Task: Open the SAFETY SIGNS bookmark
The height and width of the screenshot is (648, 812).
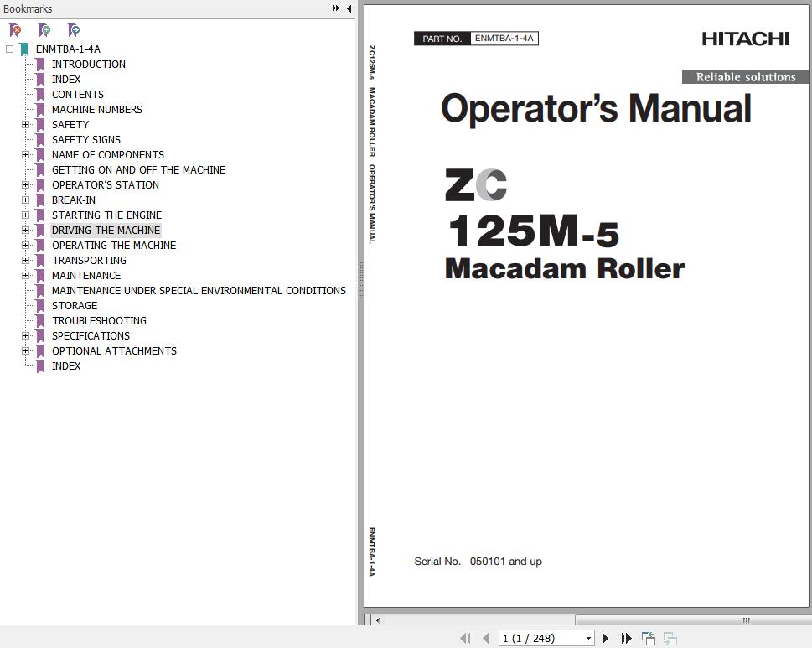Action: click(x=86, y=139)
